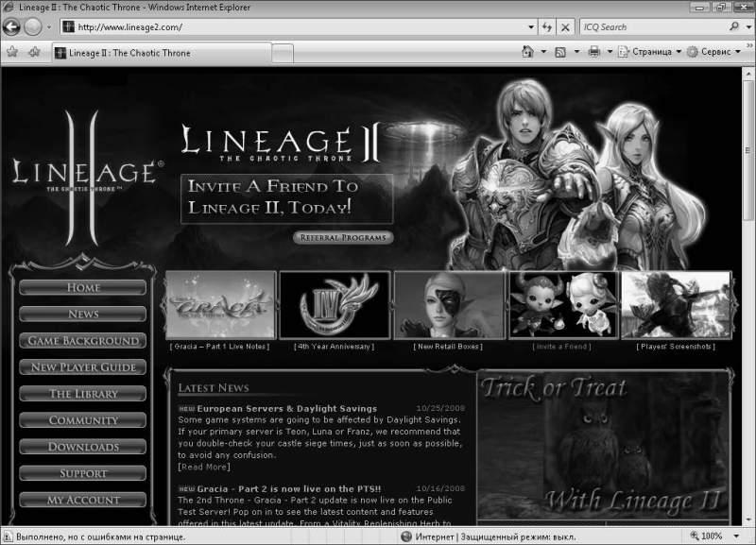The image size is (756, 545).
Task: Open a new blank tab button
Action: (283, 53)
